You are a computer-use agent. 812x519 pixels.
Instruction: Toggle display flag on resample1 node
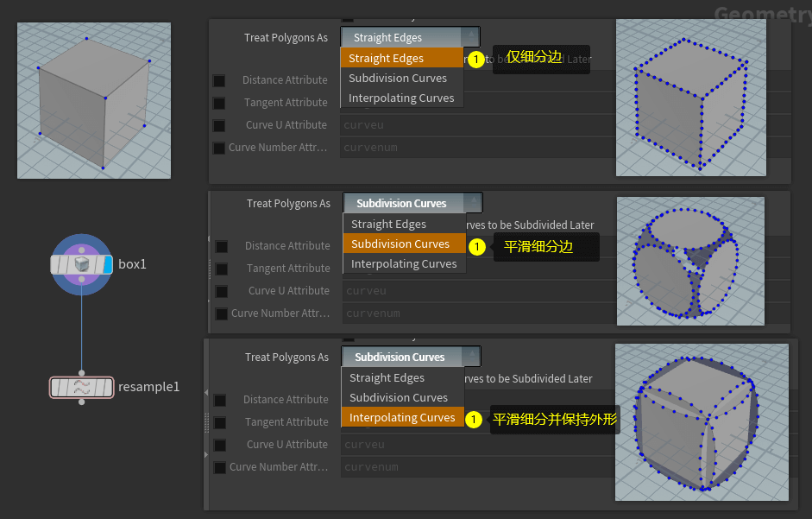click(108, 387)
